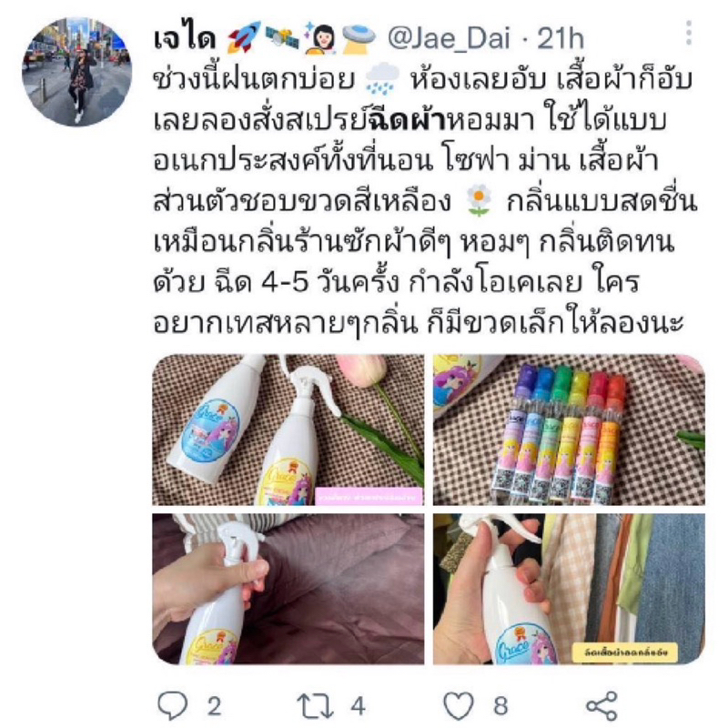728x728 pixels.
Task: Open the three-dot more options menu
Action: 689,33
